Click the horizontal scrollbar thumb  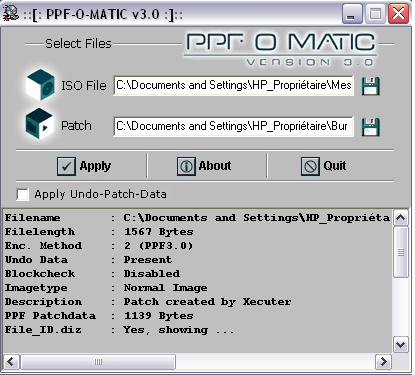click(98, 362)
